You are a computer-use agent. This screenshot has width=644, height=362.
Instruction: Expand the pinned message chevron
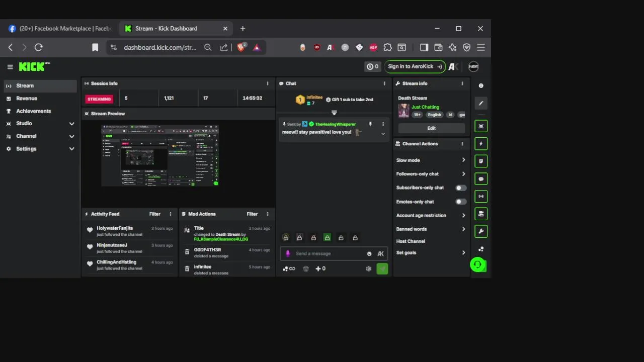pyautogui.click(x=383, y=134)
